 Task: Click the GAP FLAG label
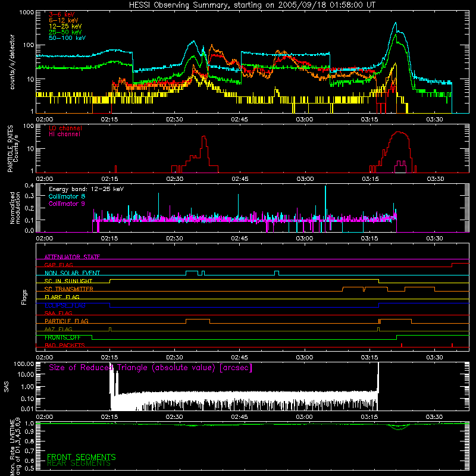(x=58, y=265)
